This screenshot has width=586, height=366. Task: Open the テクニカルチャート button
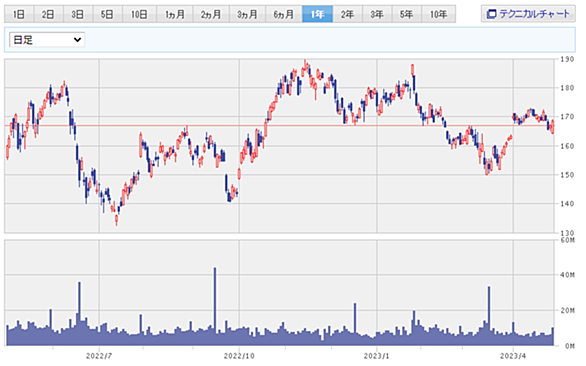point(528,14)
